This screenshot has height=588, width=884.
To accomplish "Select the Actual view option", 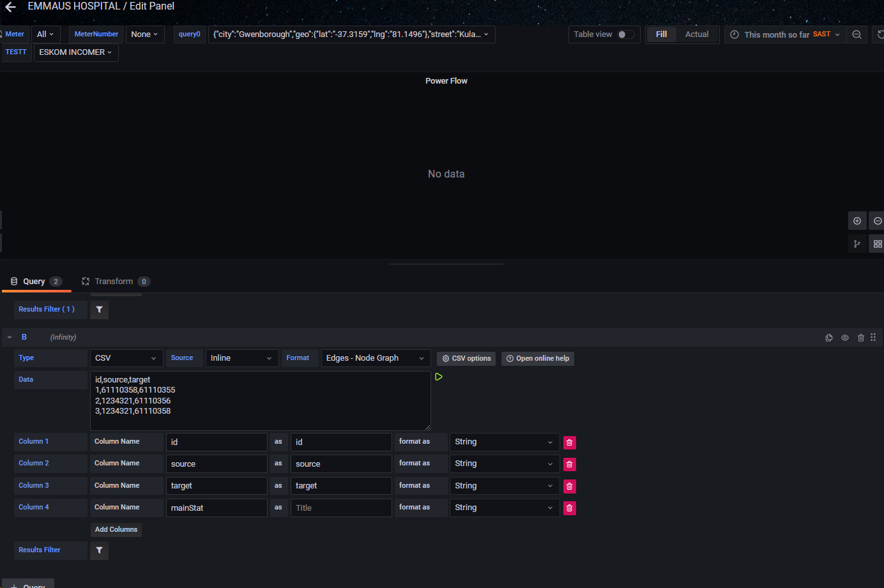I will [x=697, y=34].
